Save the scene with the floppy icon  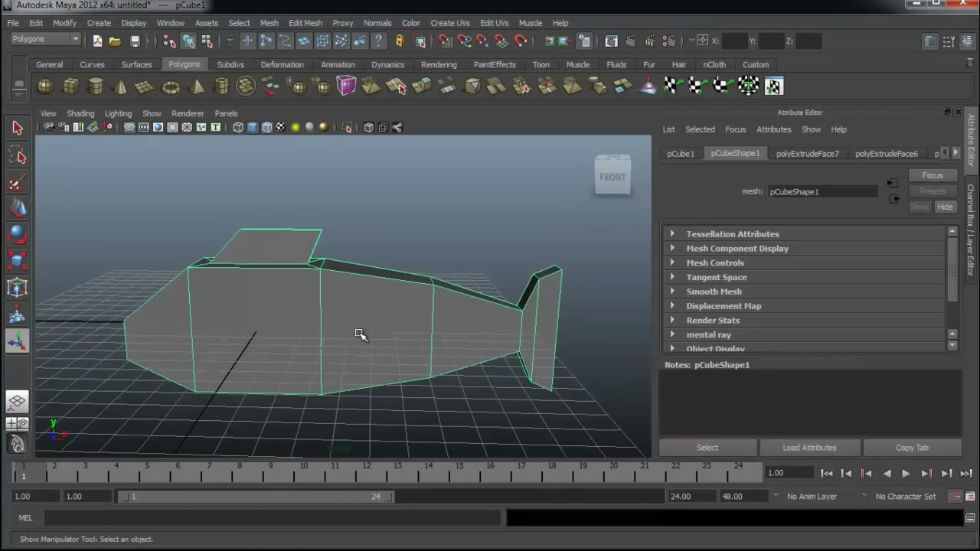coord(135,41)
